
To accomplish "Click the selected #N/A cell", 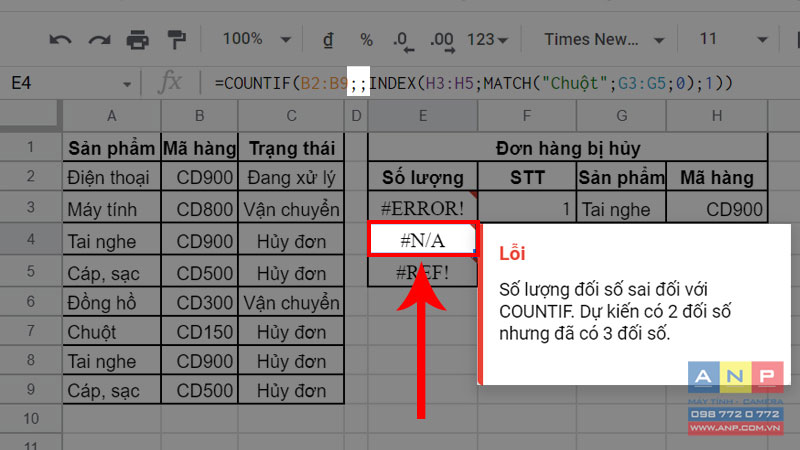I will tap(423, 239).
